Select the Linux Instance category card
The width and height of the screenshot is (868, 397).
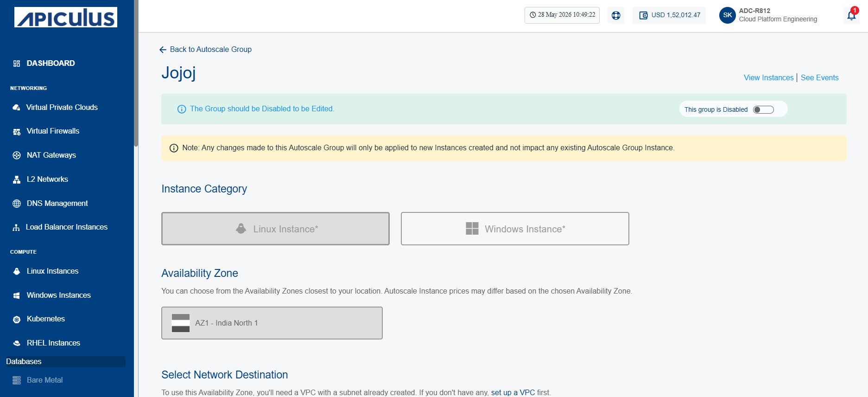point(275,229)
